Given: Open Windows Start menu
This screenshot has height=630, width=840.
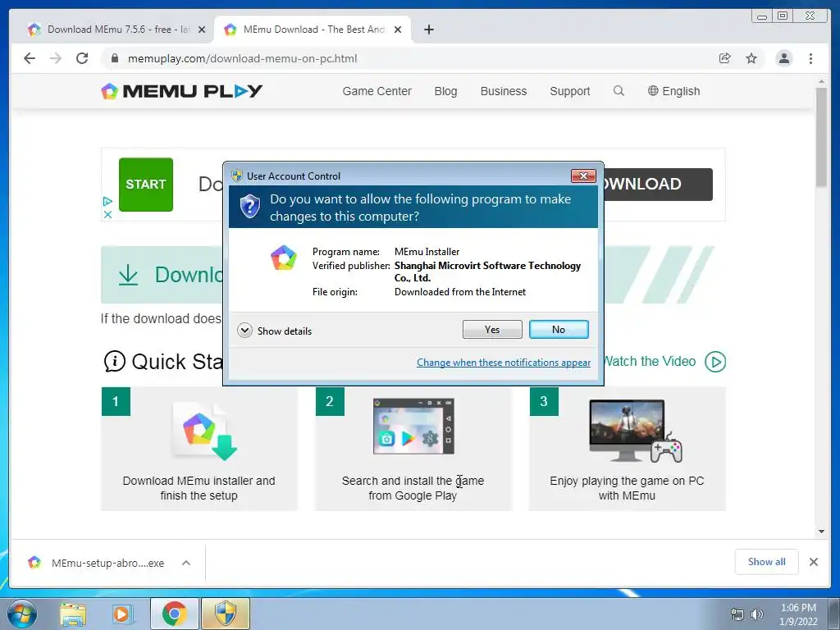Looking at the screenshot, I should point(22,614).
